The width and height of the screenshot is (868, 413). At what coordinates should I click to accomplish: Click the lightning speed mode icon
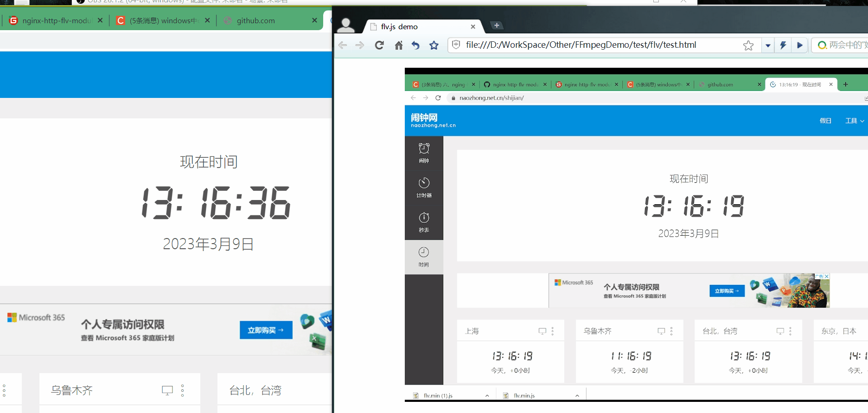point(783,45)
